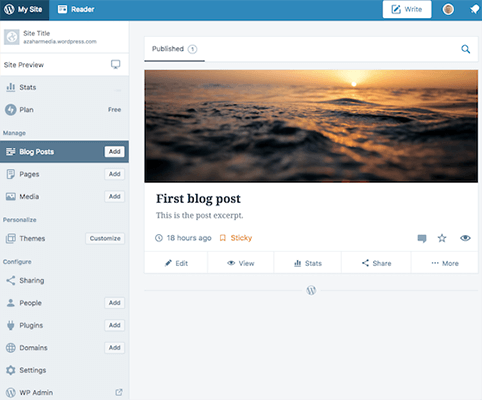Viewport: 482px width, 400px height.
Task: Switch to Reader in the top bar
Action: tap(76, 9)
